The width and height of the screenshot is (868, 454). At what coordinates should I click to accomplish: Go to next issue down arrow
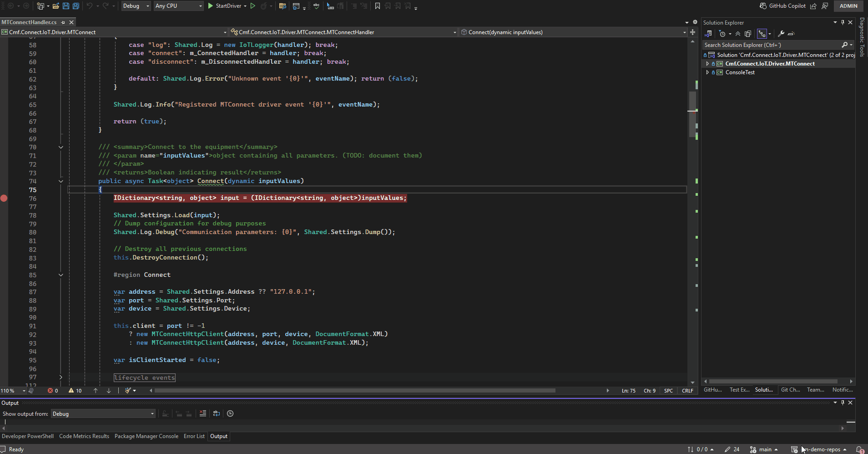(x=109, y=391)
